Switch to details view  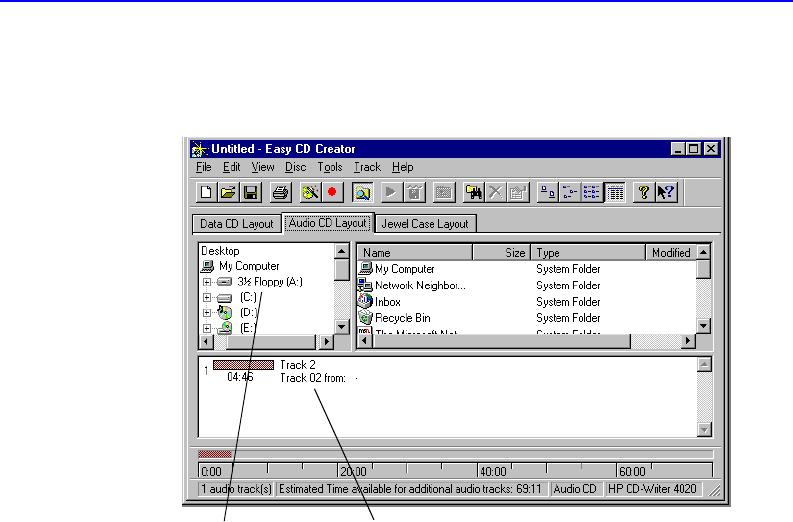[x=614, y=192]
